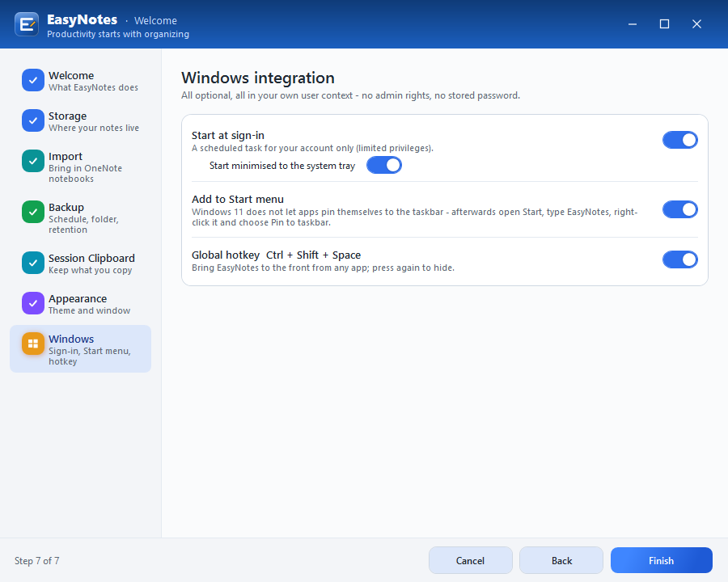Click the 'A scheduled task for your account' description

[x=312, y=148]
